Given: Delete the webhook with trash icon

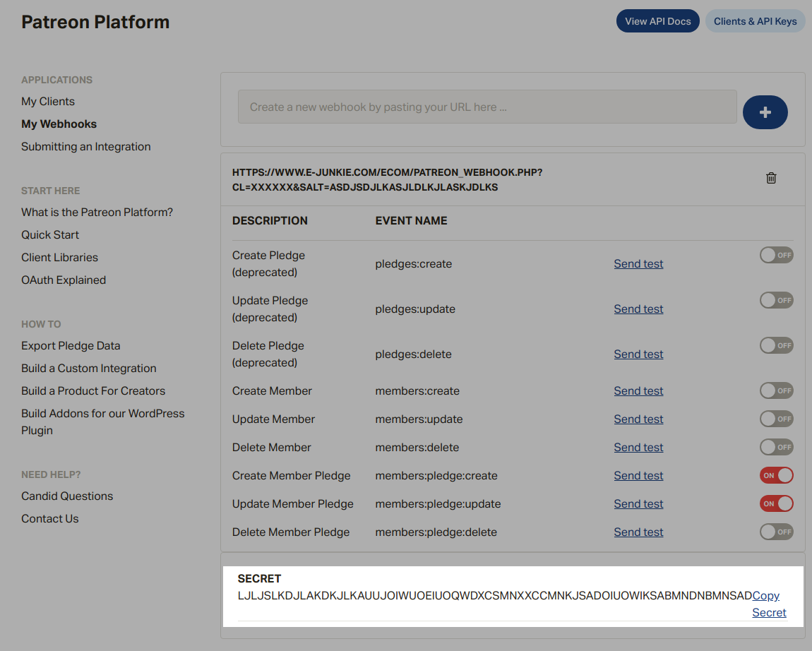Looking at the screenshot, I should click(x=771, y=178).
